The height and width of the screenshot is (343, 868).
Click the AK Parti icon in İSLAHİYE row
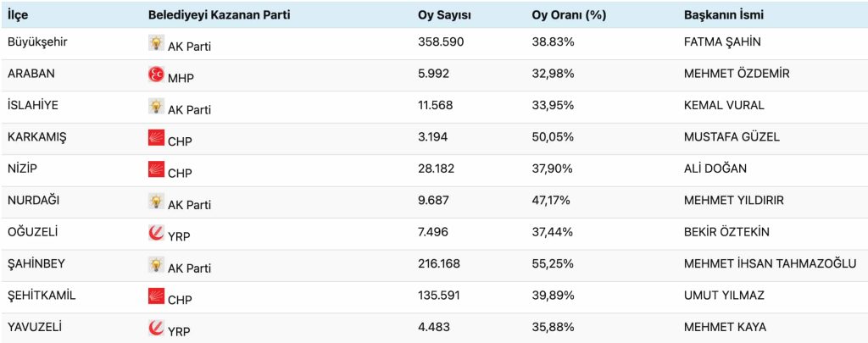click(156, 107)
